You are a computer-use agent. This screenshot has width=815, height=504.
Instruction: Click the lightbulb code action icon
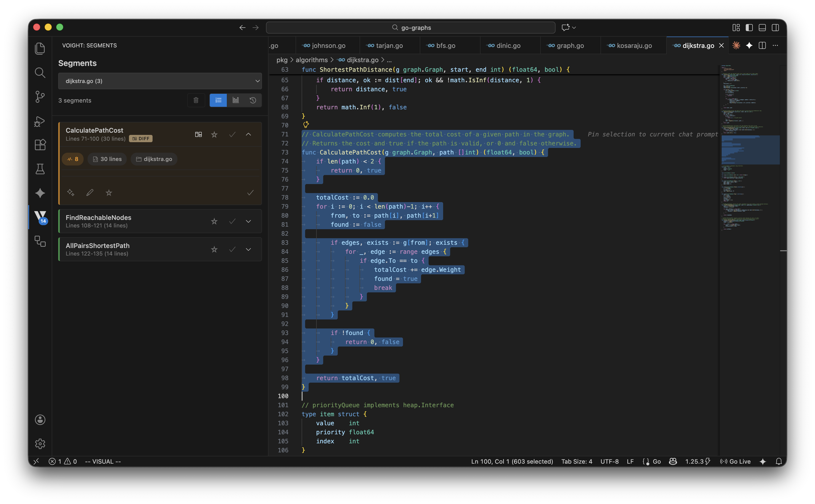pos(306,125)
